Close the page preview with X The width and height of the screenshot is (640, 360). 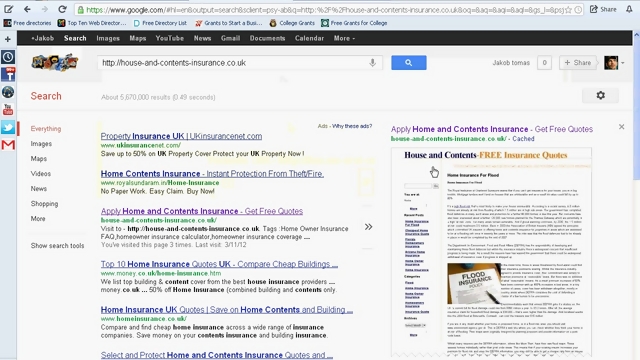(x=621, y=127)
